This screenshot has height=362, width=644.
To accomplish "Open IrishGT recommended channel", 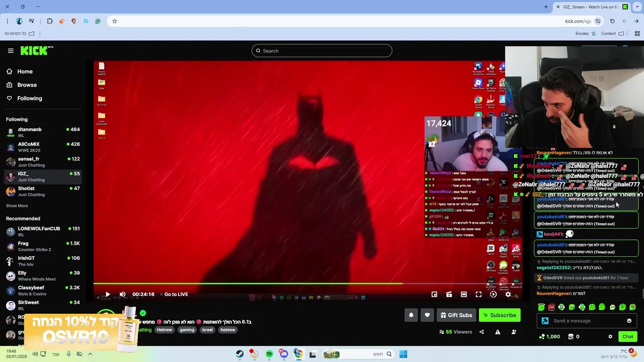I will pyautogui.click(x=43, y=261).
